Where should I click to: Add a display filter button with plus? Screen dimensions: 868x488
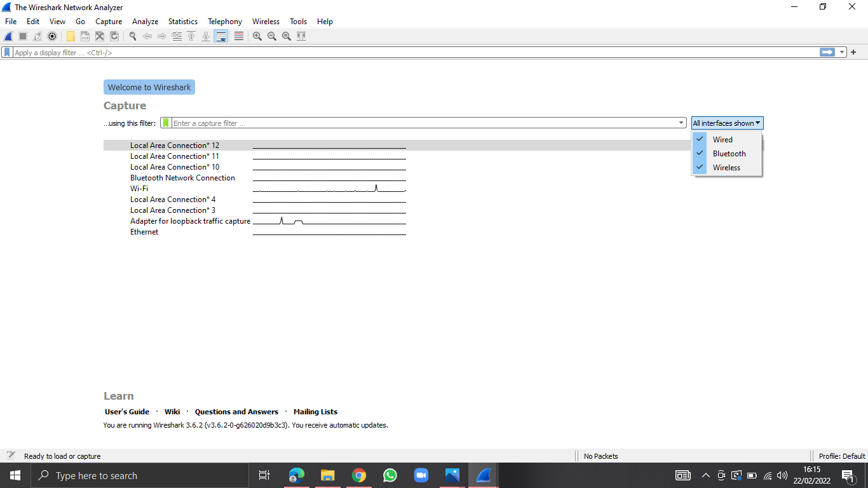pos(853,52)
